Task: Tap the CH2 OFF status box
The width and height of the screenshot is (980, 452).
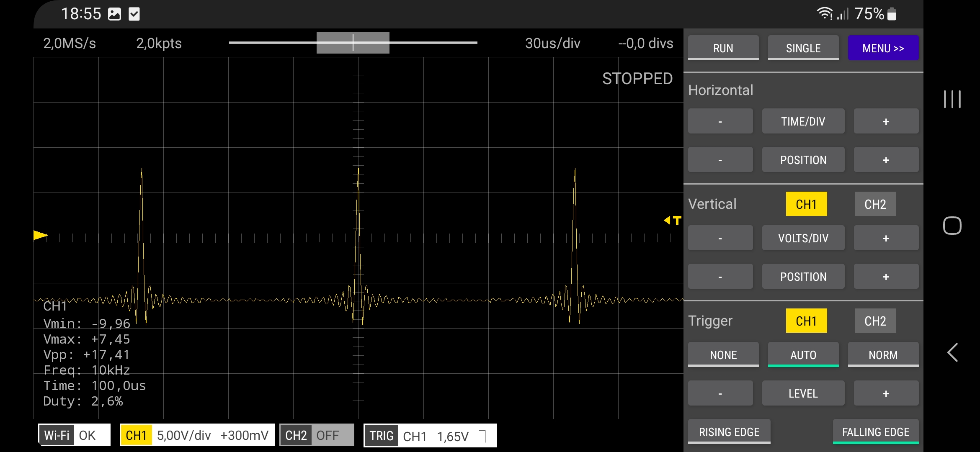Action: (x=317, y=435)
